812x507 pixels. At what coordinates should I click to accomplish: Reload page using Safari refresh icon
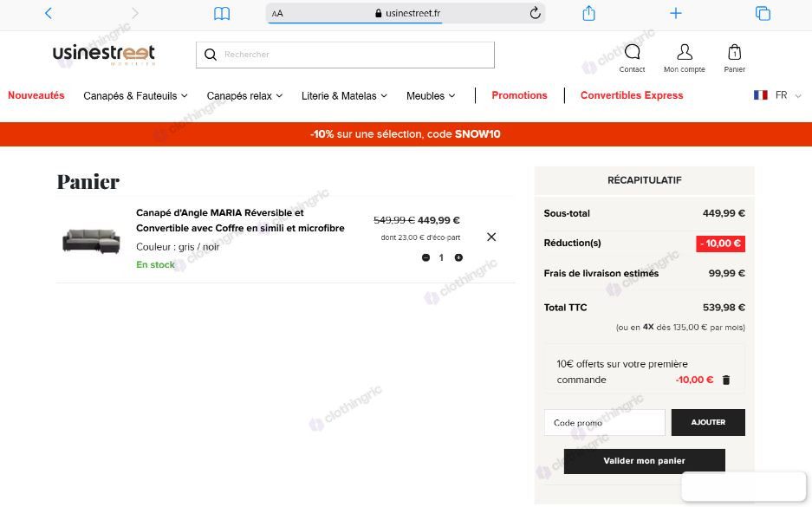click(x=535, y=13)
